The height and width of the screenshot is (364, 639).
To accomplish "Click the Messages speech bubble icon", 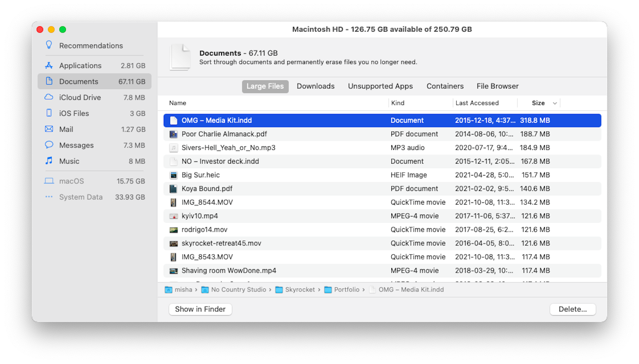I will pos(49,145).
